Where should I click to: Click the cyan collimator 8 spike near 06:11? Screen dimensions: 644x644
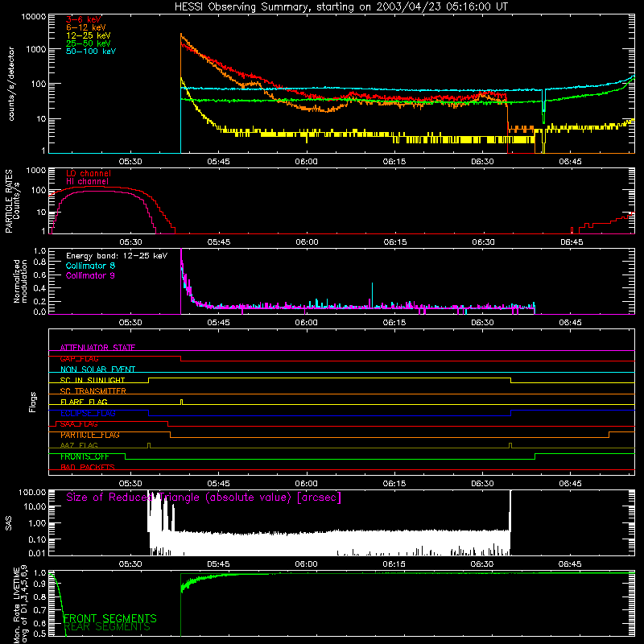pos(372,295)
